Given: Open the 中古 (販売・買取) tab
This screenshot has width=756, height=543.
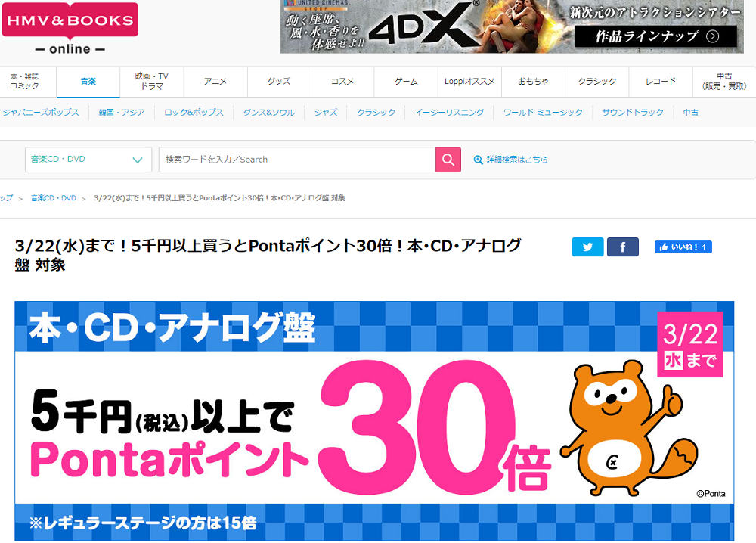Looking at the screenshot, I should [x=724, y=82].
